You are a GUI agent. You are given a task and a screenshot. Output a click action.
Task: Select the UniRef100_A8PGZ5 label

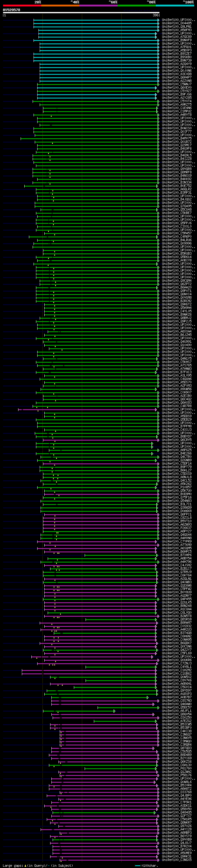click(x=177, y=450)
